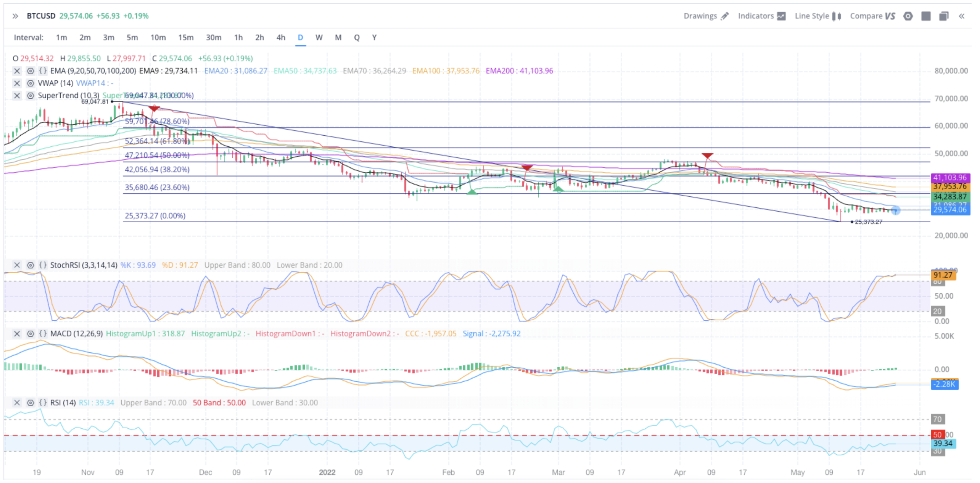Select the 42,056.94 (38.20%) Fibonacci label
The width and height of the screenshot is (980, 483).
(157, 169)
